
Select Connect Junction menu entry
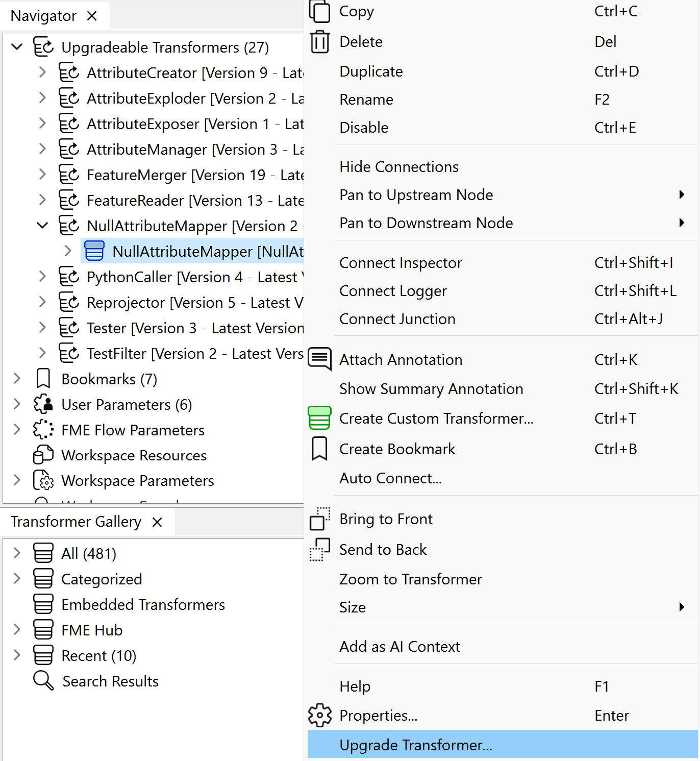[503, 319]
